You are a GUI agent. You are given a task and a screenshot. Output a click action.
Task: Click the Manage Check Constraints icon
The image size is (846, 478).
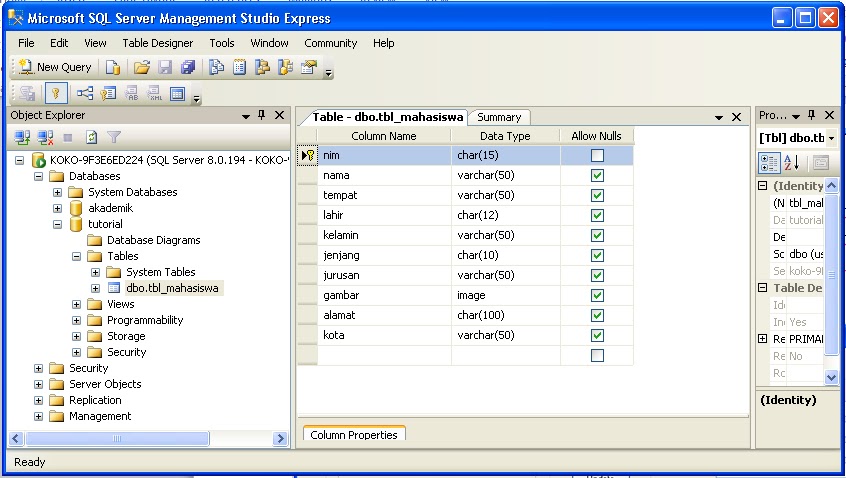(178, 93)
